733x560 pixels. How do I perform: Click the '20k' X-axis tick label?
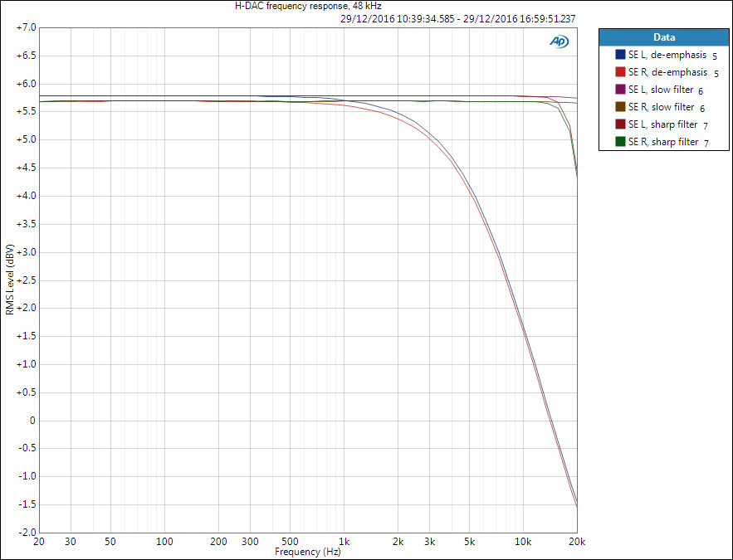[577, 542]
